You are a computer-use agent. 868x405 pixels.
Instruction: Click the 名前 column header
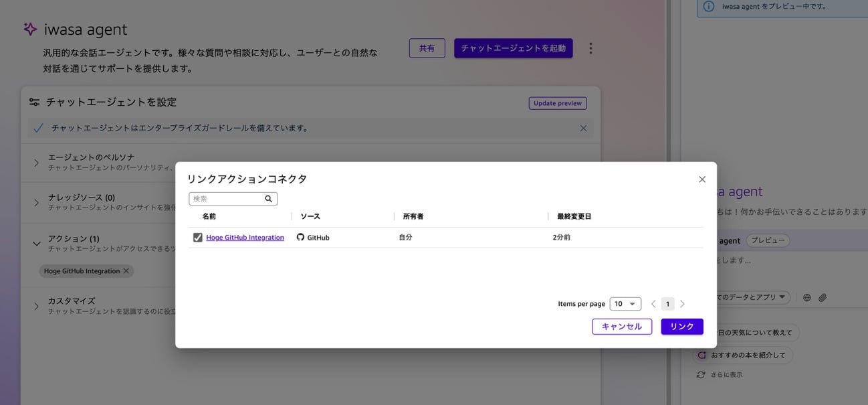tap(209, 216)
